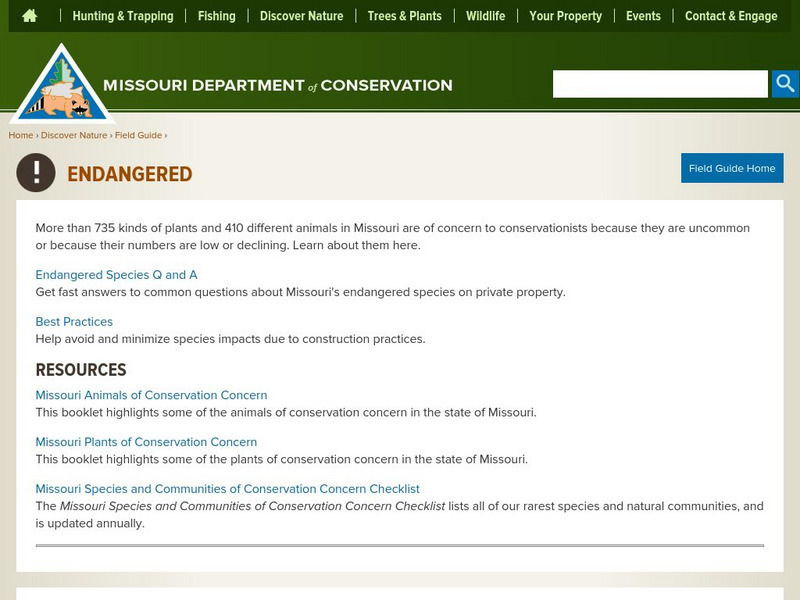This screenshot has width=800, height=600.
Task: Click the magnifying glass search button
Action: pyautogui.click(x=785, y=84)
